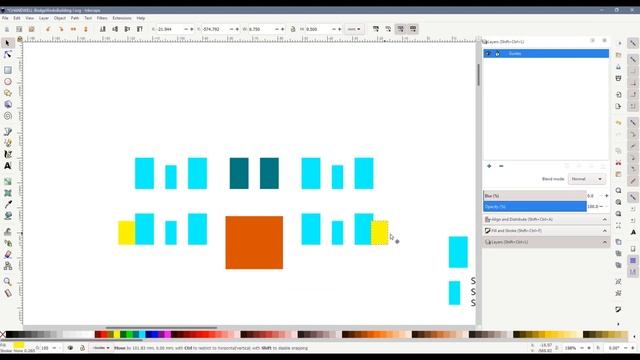Viewport: 640px width, 360px height.
Task: Click the Cut scissors icon in commands bar
Action: [x=618, y=162]
